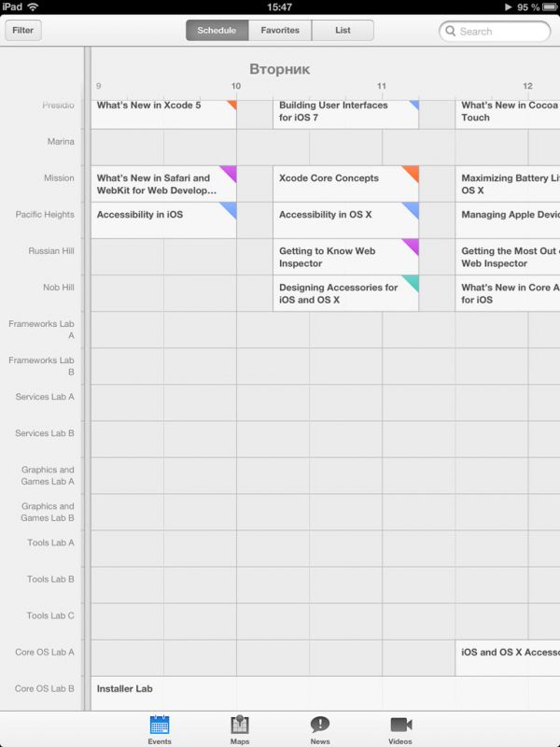Switch to the Favorites view
Screen dimensions: 560x747
tap(280, 30)
